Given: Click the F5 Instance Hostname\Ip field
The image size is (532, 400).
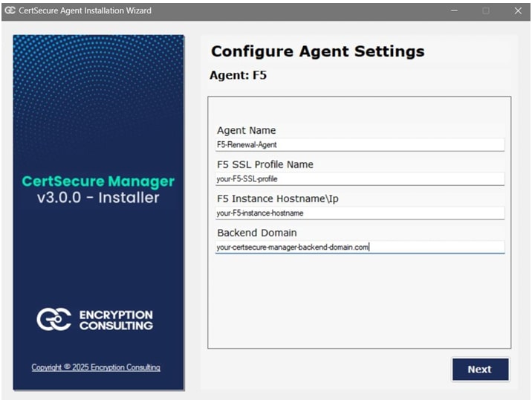Looking at the screenshot, I should 360,213.
